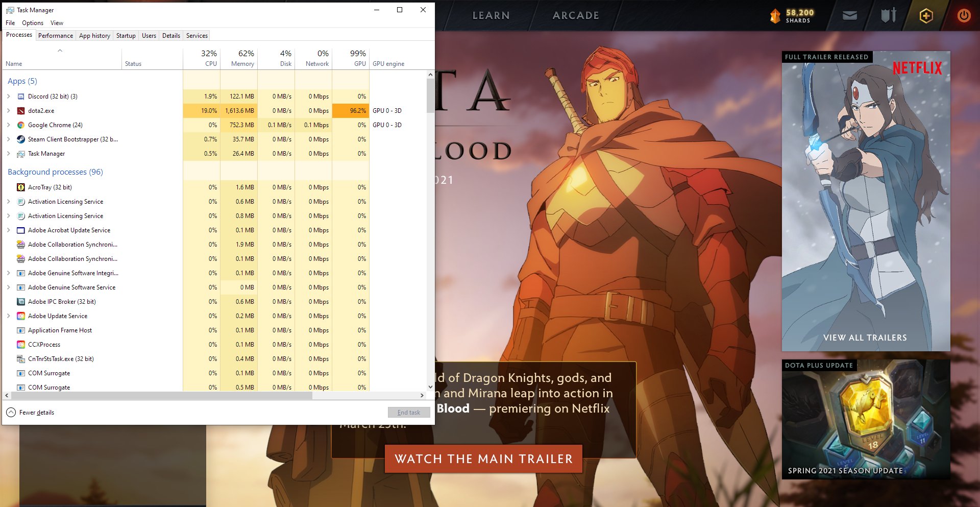
Task: Open the Dota Plus subscription icon
Action: [x=926, y=16]
